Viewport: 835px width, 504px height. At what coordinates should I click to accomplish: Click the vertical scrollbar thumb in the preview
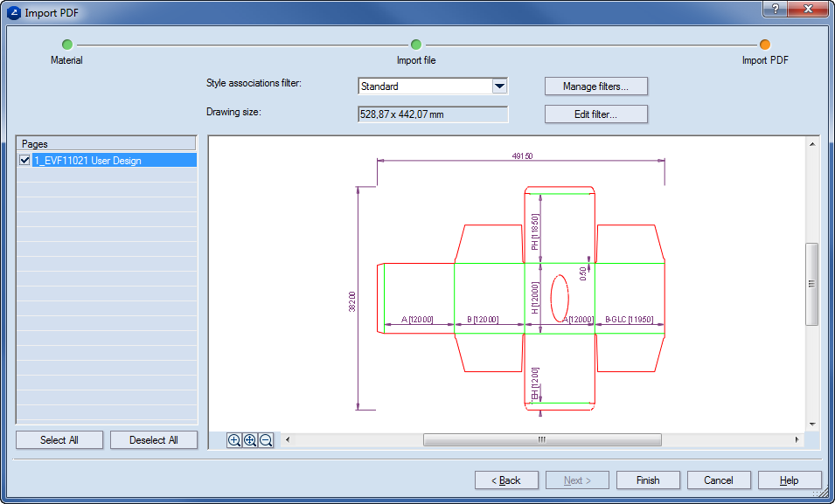click(x=812, y=284)
